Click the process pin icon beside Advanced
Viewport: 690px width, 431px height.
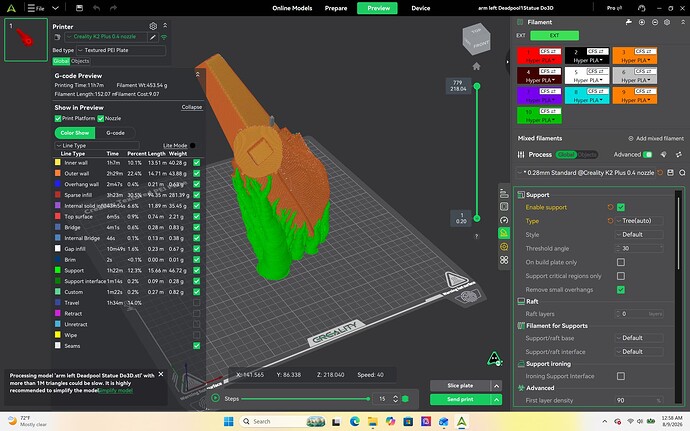coord(664,155)
